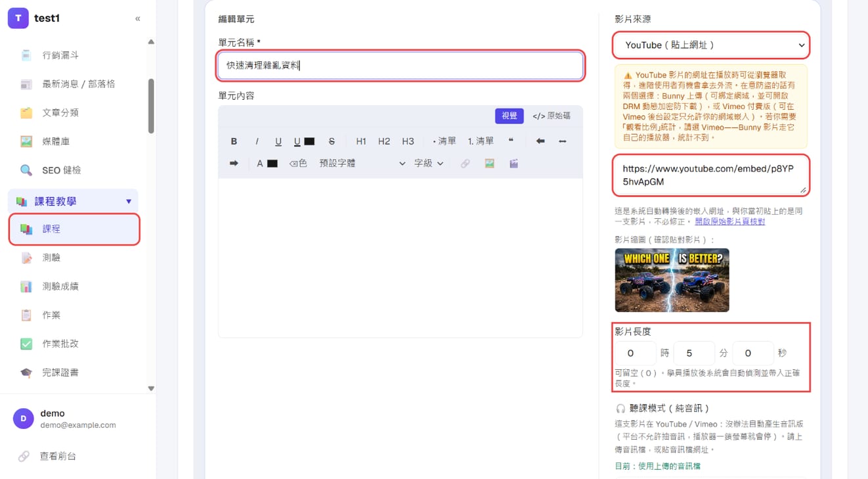Insert a video via the clapperboard icon
868x479 pixels.
coord(514,163)
